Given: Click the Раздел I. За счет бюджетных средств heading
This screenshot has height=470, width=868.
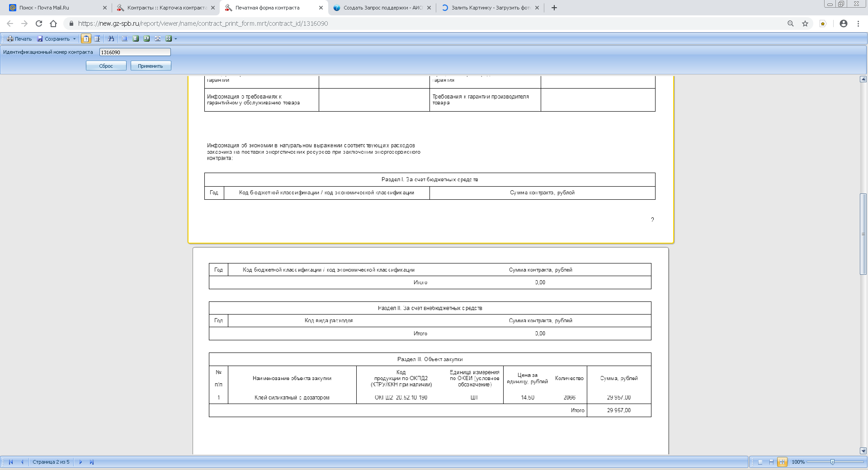Looking at the screenshot, I should click(429, 179).
